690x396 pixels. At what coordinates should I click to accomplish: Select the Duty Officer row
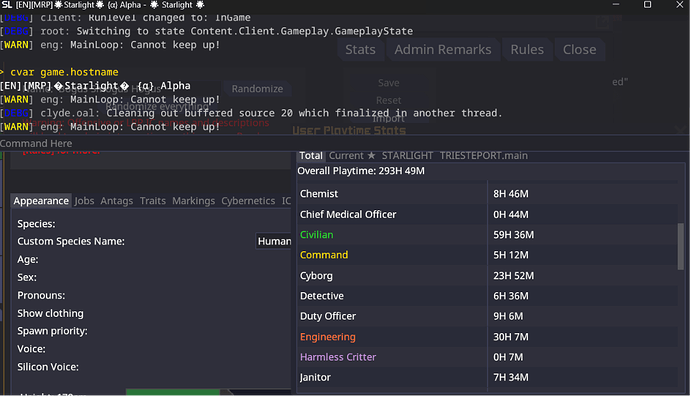point(488,316)
